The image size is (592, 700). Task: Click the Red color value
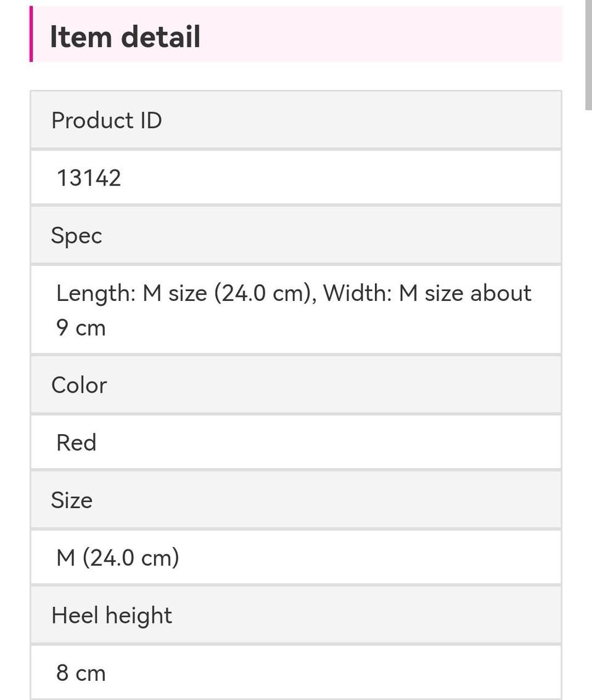tap(76, 443)
